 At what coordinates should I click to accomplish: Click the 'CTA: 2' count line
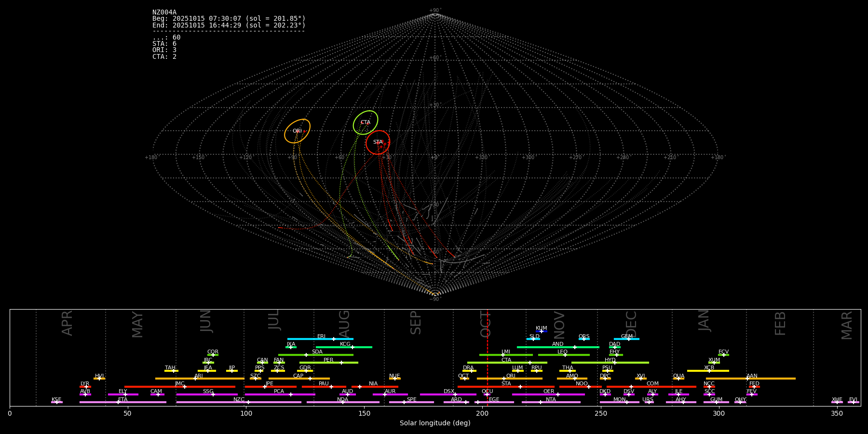pos(164,57)
